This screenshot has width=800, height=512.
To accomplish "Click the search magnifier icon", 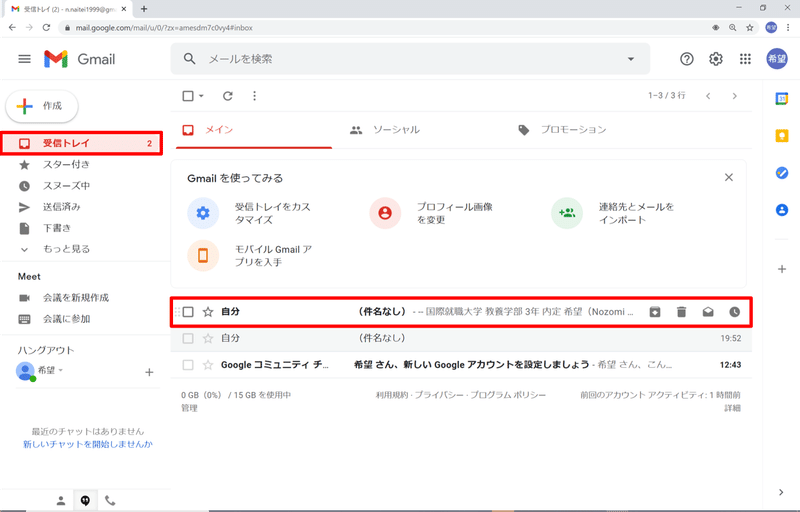I will (x=190, y=59).
